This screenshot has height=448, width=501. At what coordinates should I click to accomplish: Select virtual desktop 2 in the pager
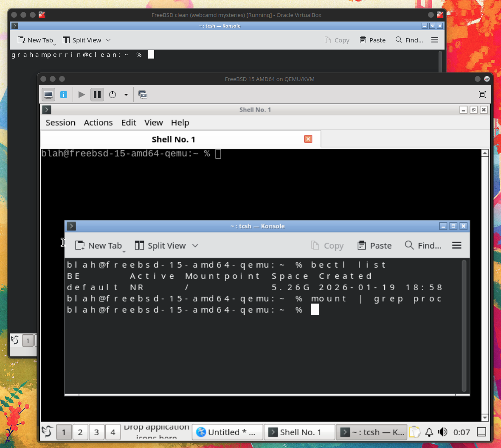pyautogui.click(x=80, y=432)
